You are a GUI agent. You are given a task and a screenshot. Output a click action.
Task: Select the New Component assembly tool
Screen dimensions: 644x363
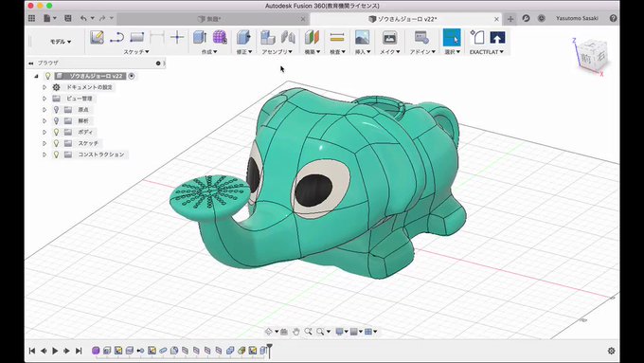[x=268, y=37]
